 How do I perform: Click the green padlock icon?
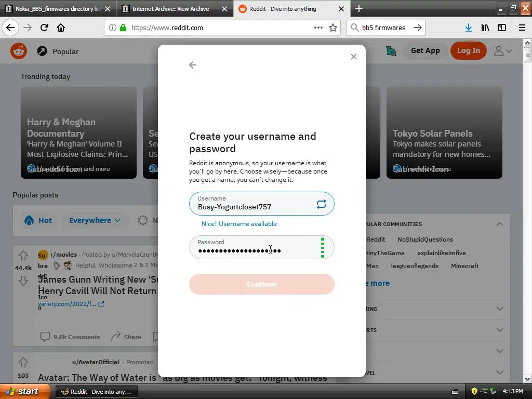pyautogui.click(x=123, y=28)
